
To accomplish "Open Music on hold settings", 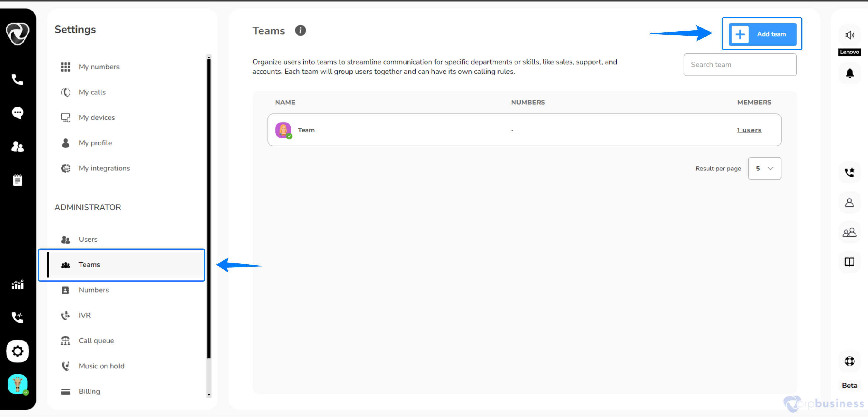I will (x=101, y=366).
